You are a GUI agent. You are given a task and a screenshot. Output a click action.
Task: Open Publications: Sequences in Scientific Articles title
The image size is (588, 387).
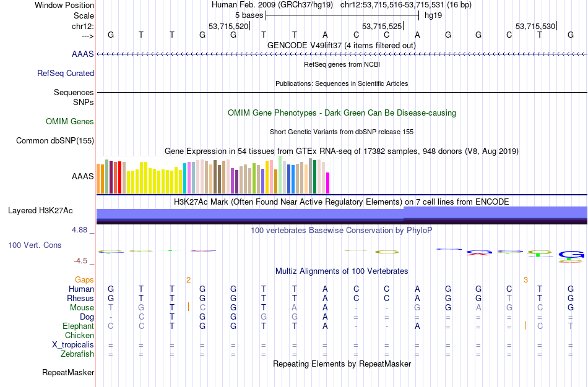coord(342,83)
